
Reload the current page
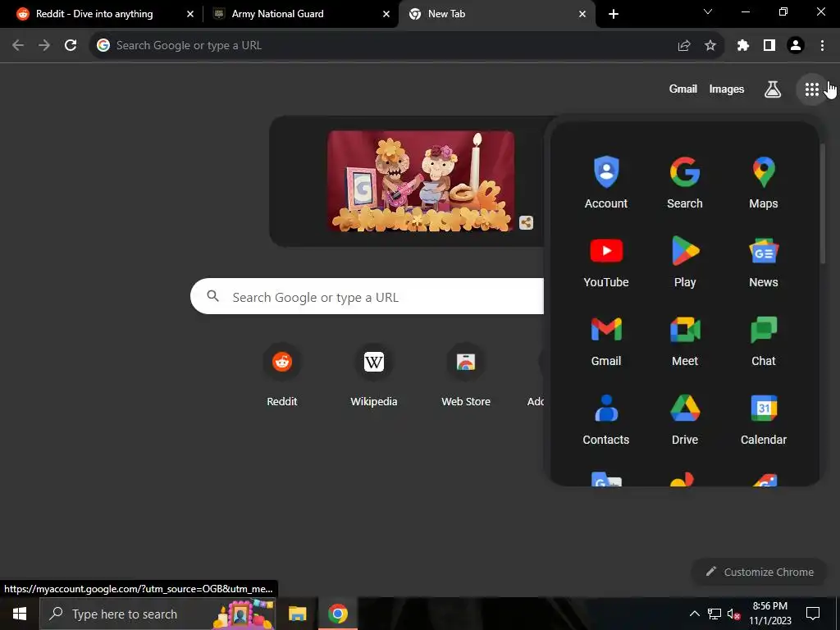pyautogui.click(x=71, y=46)
